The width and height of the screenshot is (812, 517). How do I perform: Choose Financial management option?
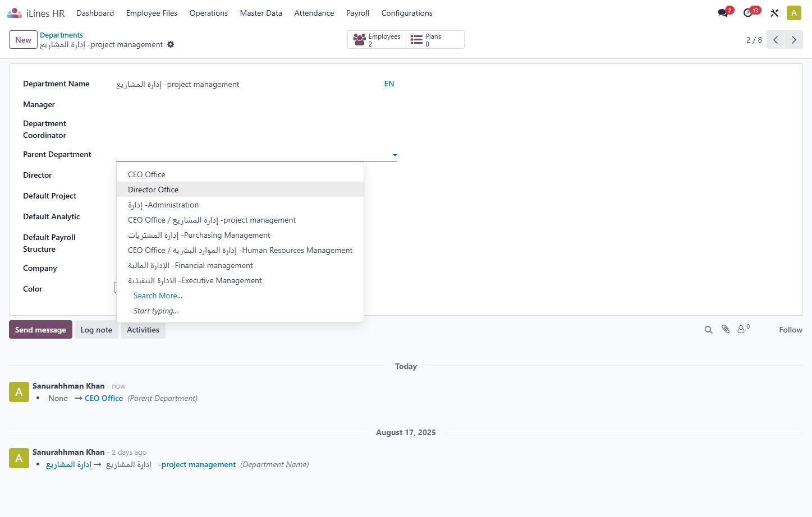pyautogui.click(x=240, y=265)
